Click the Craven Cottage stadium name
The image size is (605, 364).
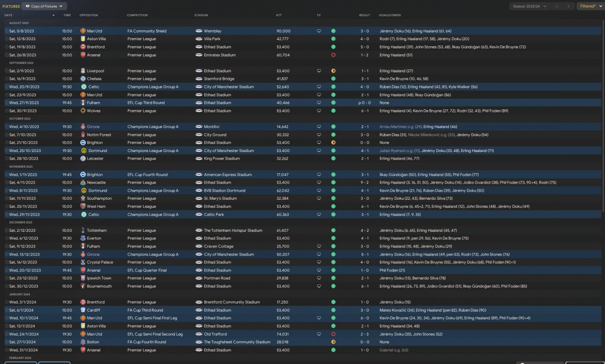[x=218, y=246]
